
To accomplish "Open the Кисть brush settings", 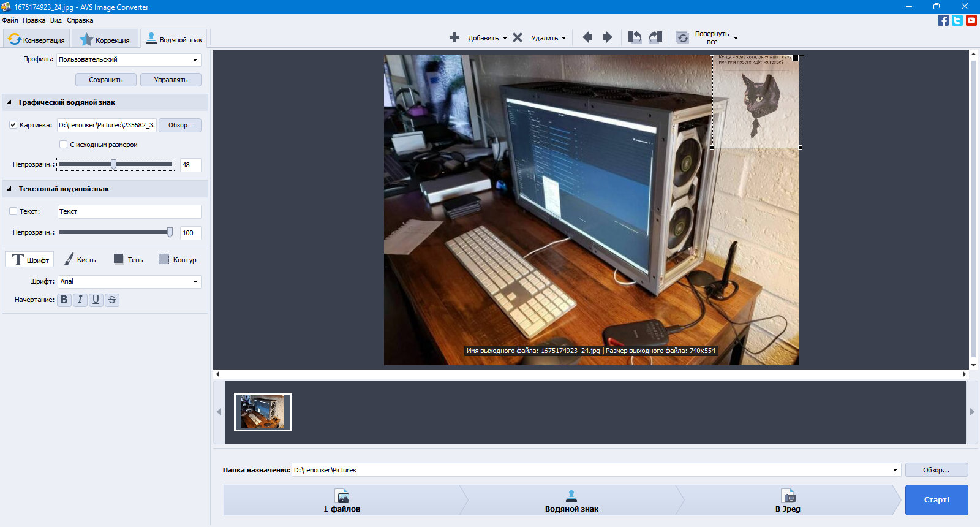I will click(80, 260).
